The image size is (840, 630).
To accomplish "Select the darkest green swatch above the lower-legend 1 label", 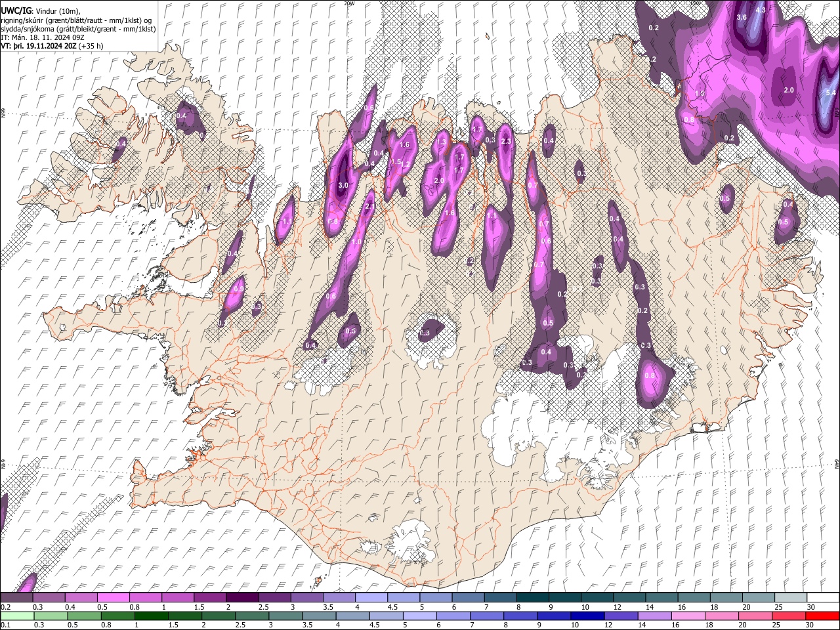I will (152, 616).
